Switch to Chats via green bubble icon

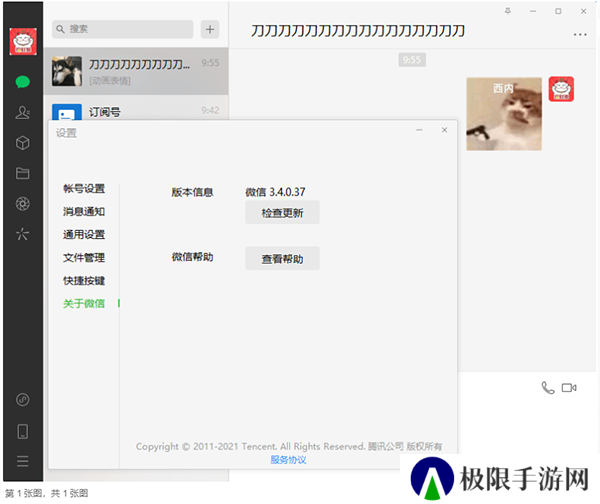23,82
